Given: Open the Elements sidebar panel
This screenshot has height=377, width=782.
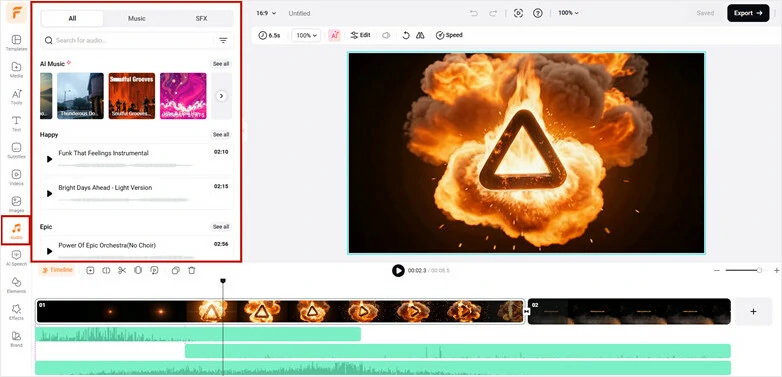Looking at the screenshot, I should coord(16,285).
